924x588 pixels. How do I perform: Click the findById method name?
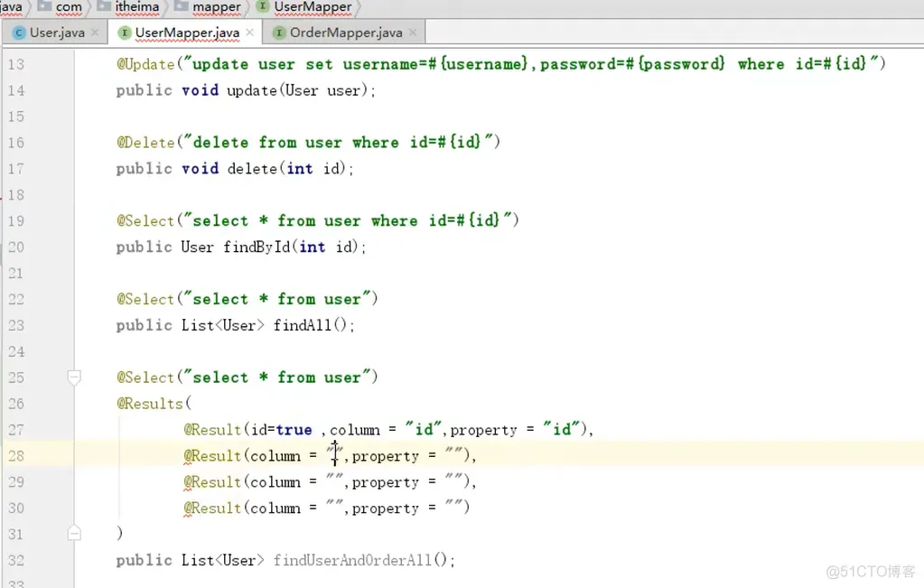pos(257,247)
